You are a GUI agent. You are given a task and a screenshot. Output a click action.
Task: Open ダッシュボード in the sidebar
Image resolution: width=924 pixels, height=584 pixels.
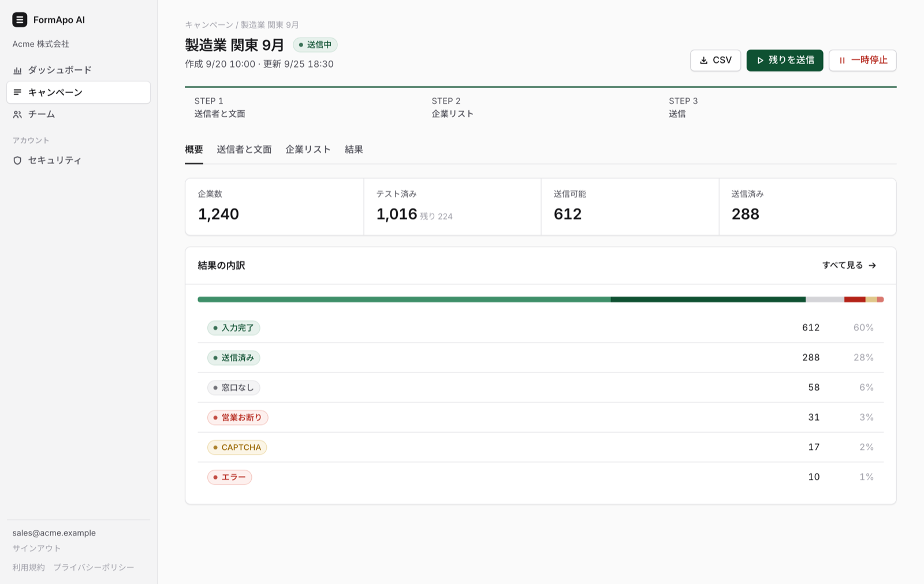tap(79, 70)
